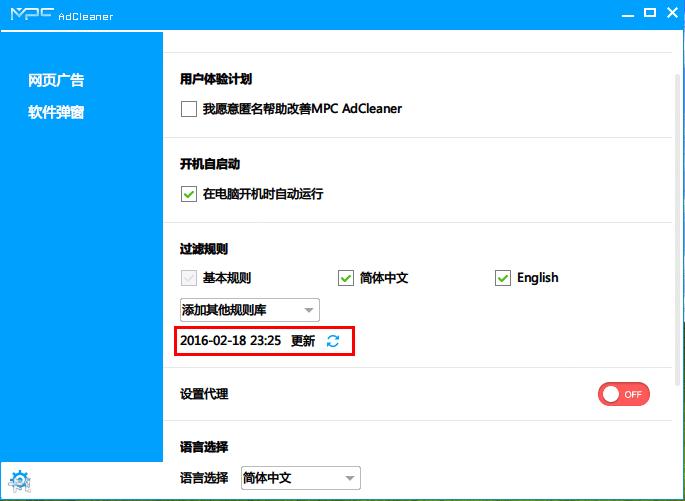Click the 过滤规则 heading
Screen dimensions: 685x501
click(204, 249)
